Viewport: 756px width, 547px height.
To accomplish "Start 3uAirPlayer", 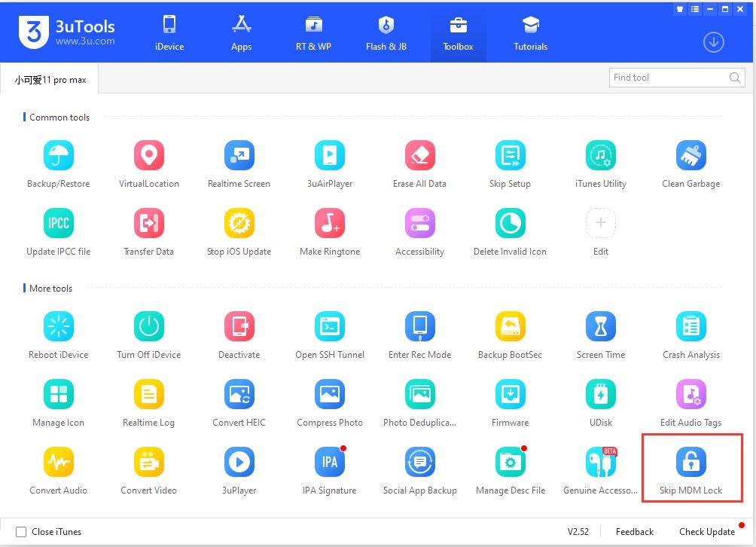I will click(x=330, y=164).
